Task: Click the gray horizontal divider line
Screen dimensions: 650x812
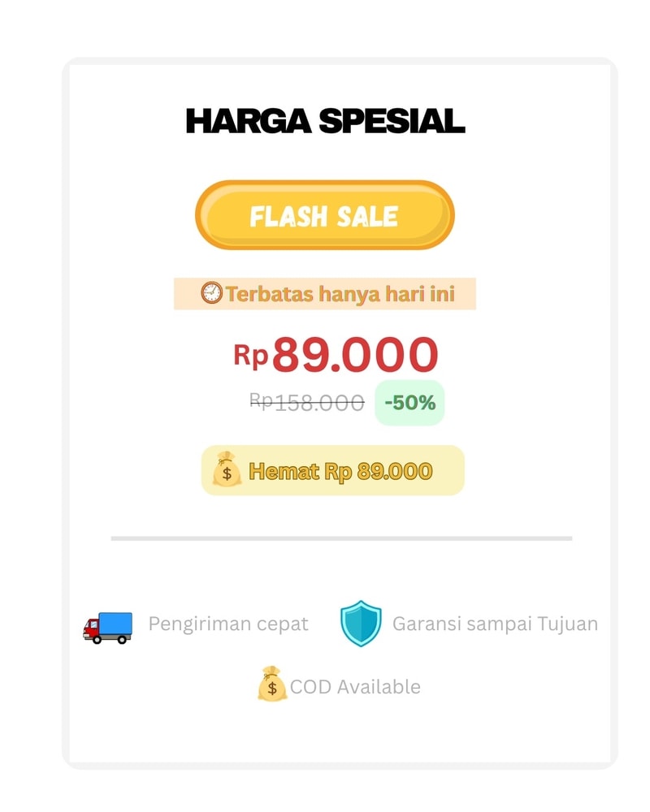Action: (341, 538)
